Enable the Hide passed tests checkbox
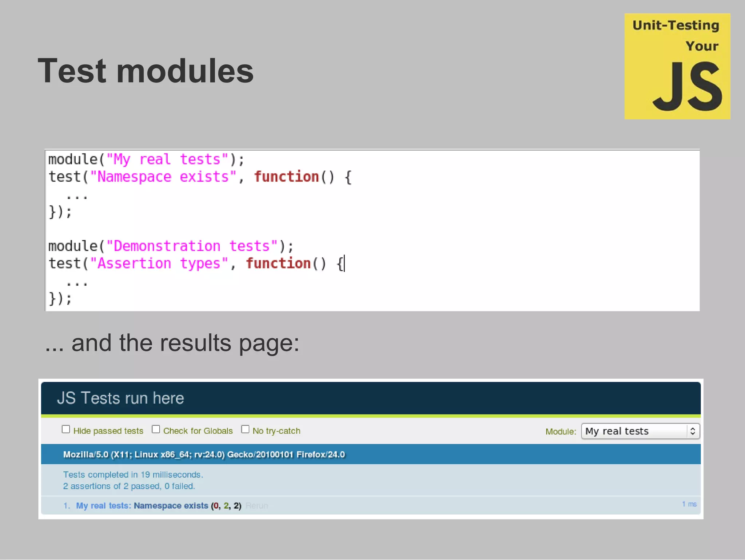 (66, 429)
